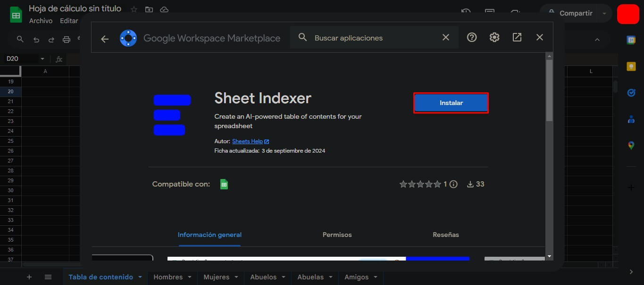Open Amigos sheet options arrow
Image resolution: width=644 pixels, height=285 pixels.
376,277
